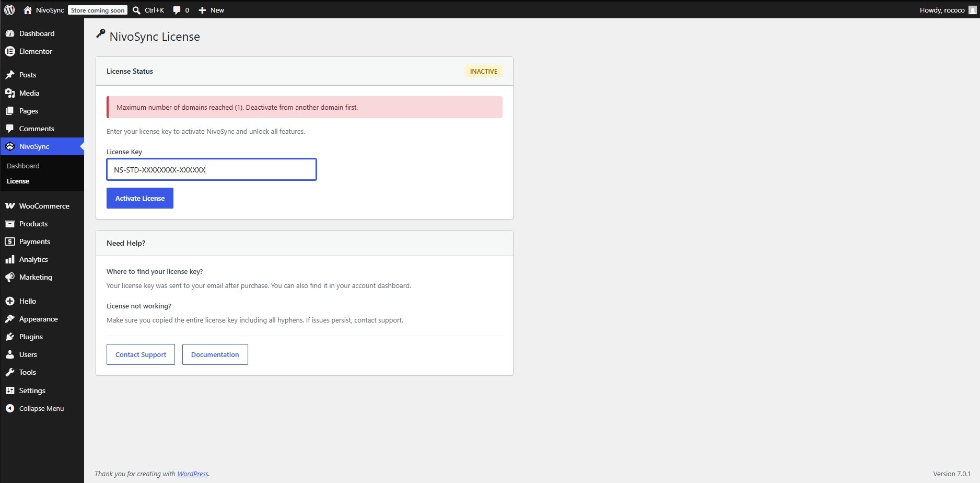The height and width of the screenshot is (483, 980).
Task: Follow the WordPress footer link
Action: [193, 474]
